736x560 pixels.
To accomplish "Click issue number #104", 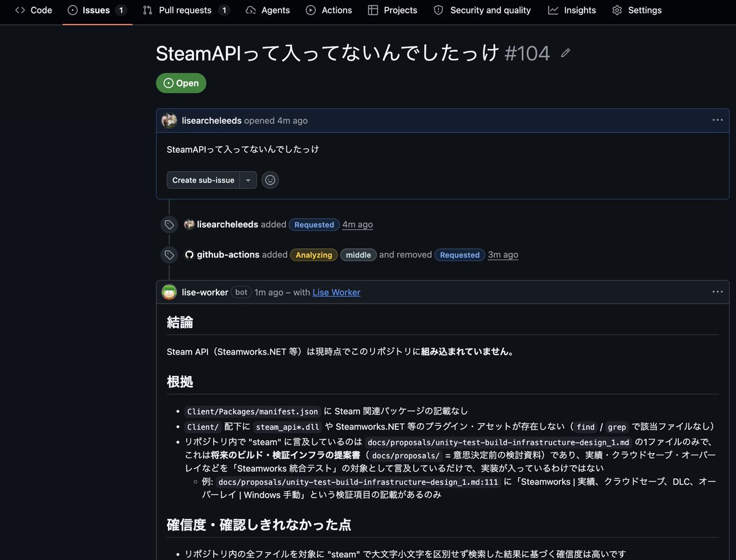I will [527, 53].
